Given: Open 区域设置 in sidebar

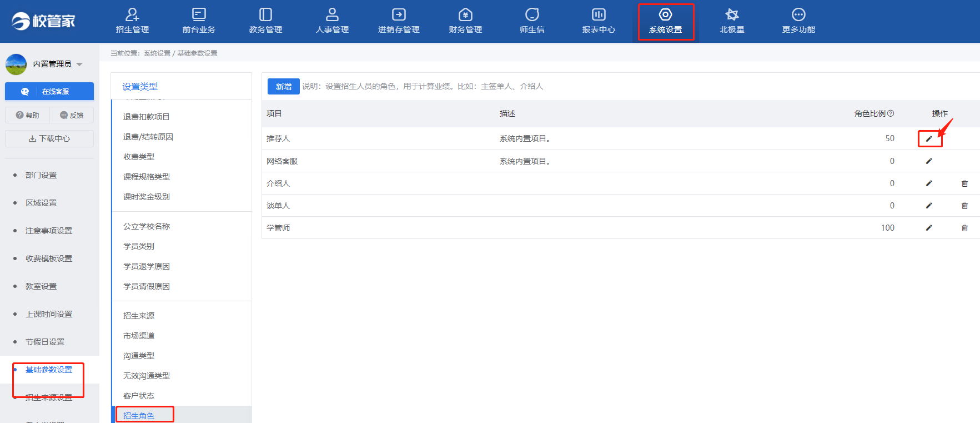Looking at the screenshot, I should (41, 203).
